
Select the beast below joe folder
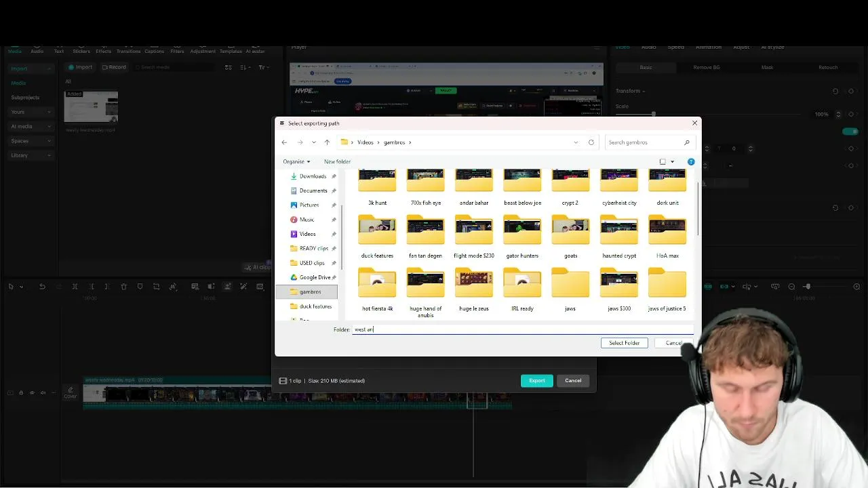click(522, 188)
